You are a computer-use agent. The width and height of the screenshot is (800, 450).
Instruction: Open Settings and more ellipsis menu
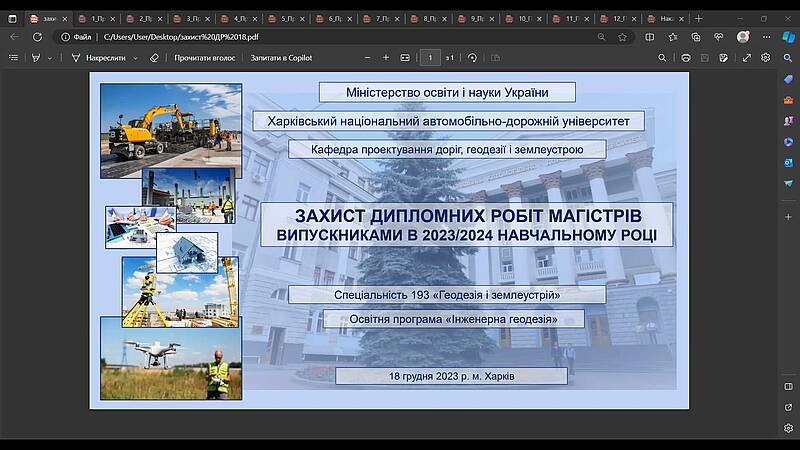point(766,37)
